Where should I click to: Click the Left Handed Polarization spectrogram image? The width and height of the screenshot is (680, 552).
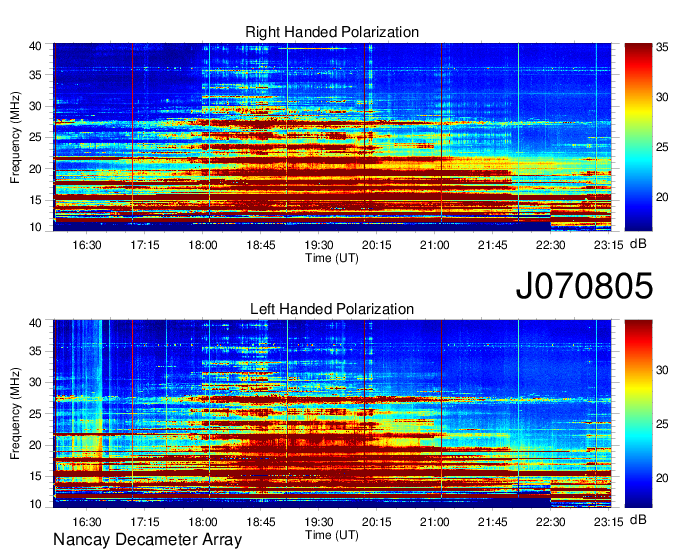pyautogui.click(x=332, y=414)
